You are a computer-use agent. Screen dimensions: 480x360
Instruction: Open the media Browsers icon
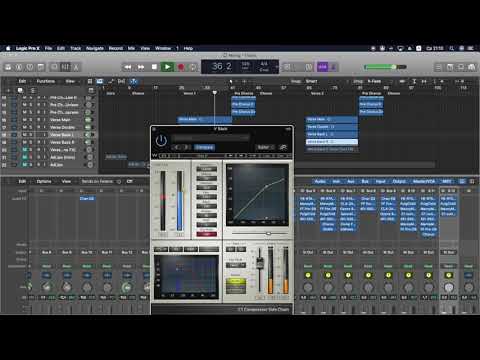pos(472,67)
